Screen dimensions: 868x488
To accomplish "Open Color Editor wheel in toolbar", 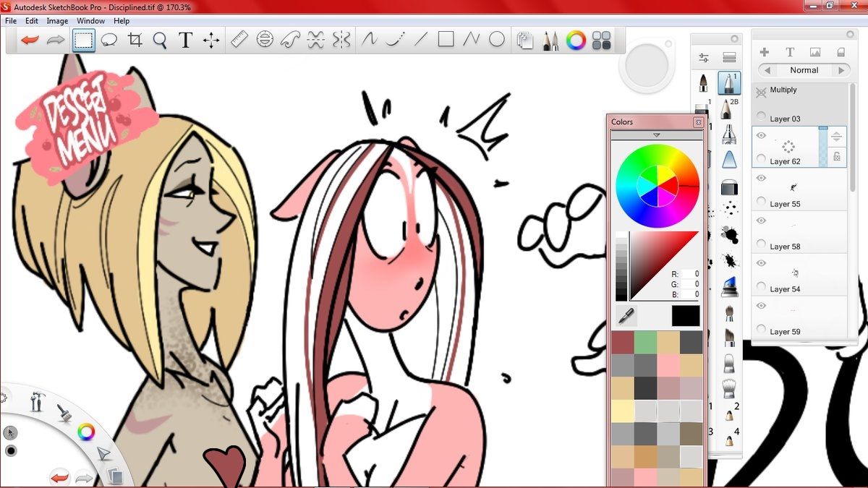I will coord(576,40).
